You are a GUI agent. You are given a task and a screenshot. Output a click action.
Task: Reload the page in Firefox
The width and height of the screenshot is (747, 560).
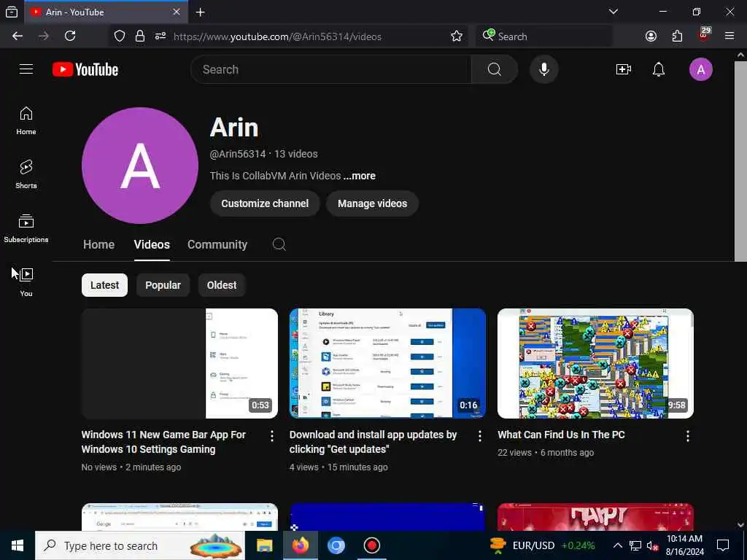pos(70,36)
